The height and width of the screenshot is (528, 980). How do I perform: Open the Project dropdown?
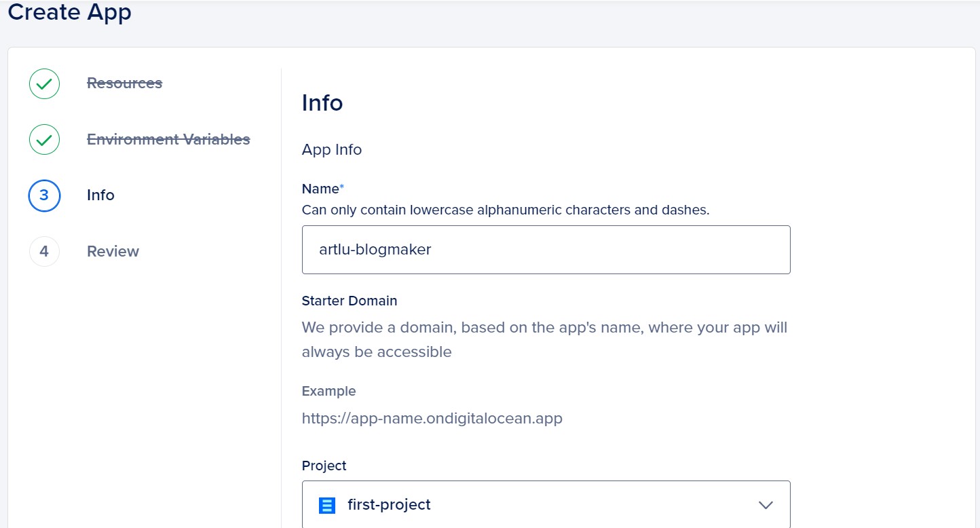[x=546, y=505]
